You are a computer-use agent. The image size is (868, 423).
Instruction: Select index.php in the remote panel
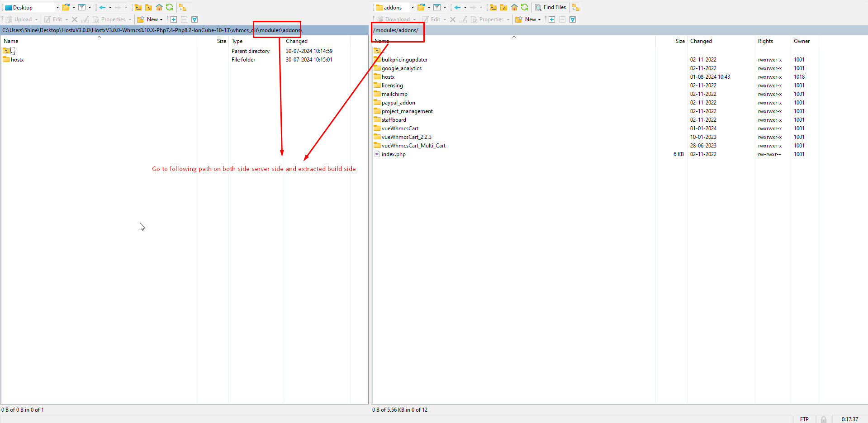(x=393, y=154)
